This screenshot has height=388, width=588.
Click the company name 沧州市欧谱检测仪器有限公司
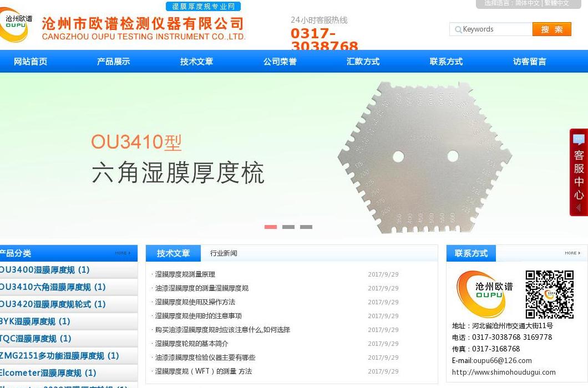pos(143,24)
